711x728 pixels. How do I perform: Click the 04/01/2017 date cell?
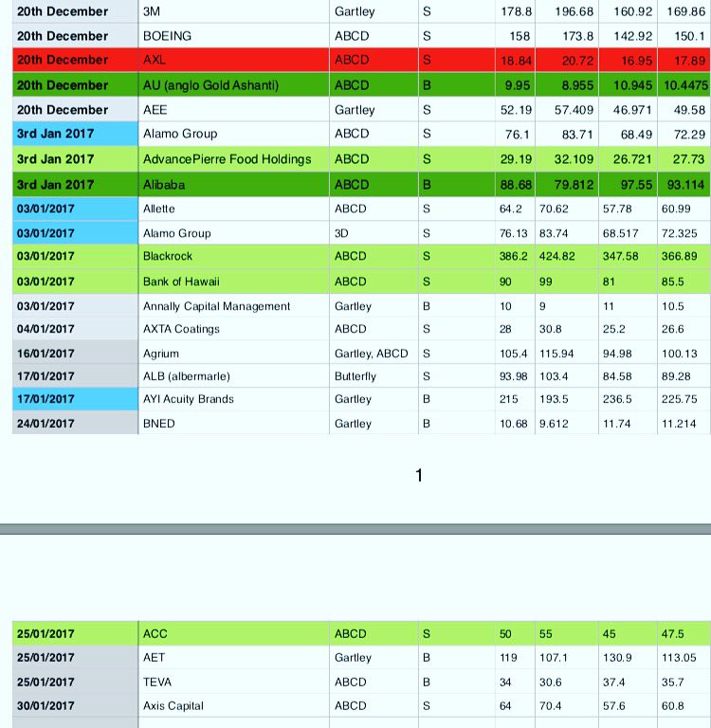pos(75,329)
